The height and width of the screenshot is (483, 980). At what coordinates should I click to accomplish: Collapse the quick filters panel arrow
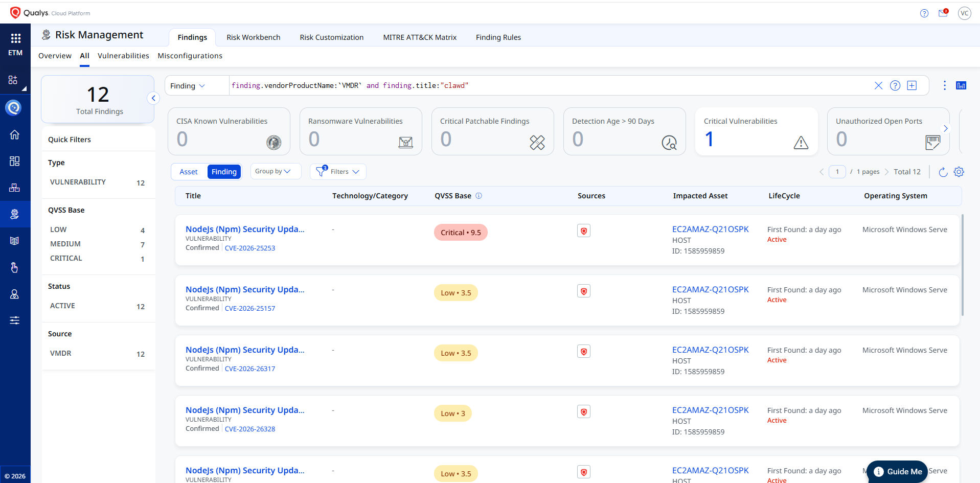(x=153, y=98)
